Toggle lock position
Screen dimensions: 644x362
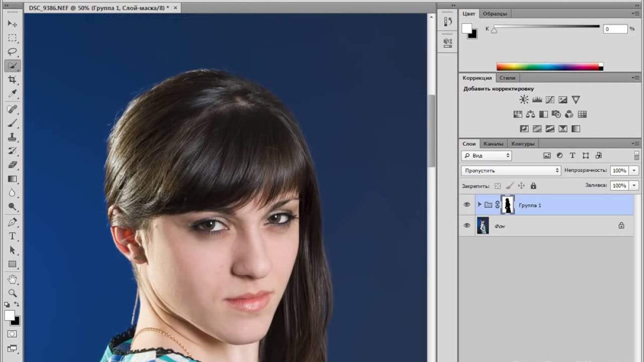pos(521,186)
